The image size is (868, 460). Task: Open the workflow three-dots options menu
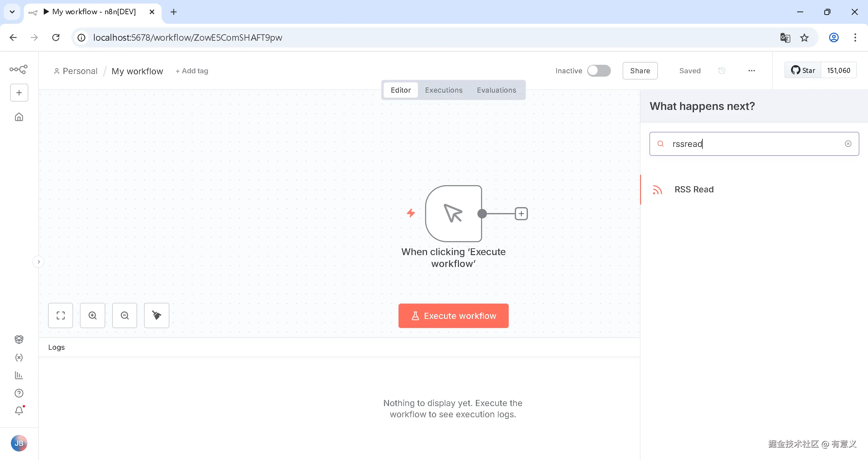[x=751, y=71]
